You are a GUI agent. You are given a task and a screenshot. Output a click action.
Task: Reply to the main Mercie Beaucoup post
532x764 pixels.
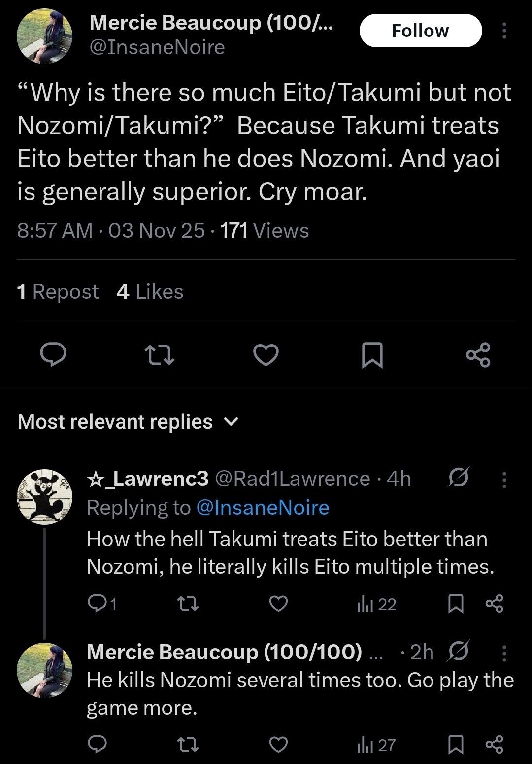(52, 355)
